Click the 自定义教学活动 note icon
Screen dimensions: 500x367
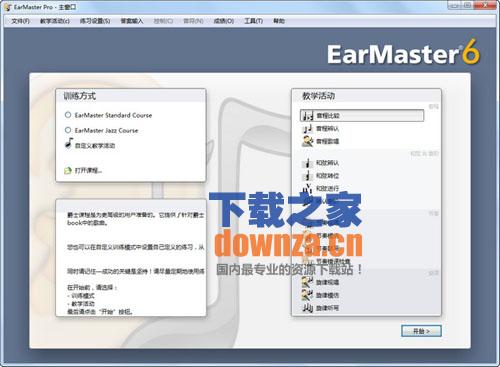tap(68, 143)
